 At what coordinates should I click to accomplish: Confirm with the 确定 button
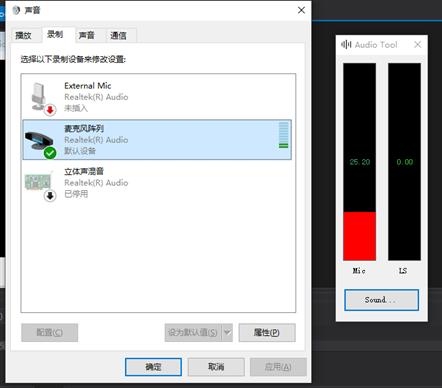[153, 367]
